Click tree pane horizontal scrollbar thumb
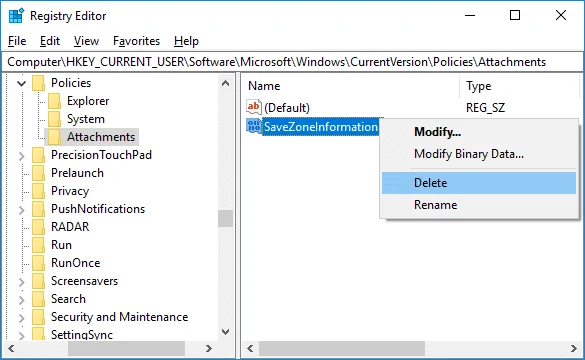The width and height of the screenshot is (585, 360). click(x=126, y=349)
